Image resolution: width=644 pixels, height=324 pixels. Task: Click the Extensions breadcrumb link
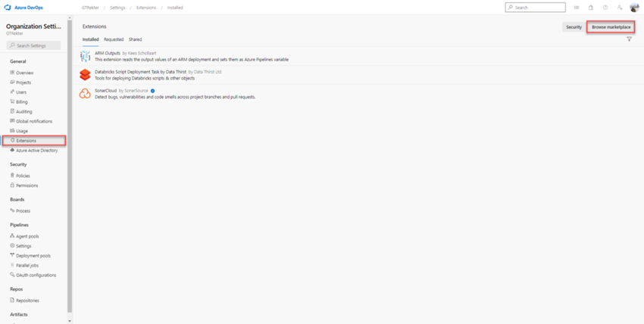click(x=145, y=8)
